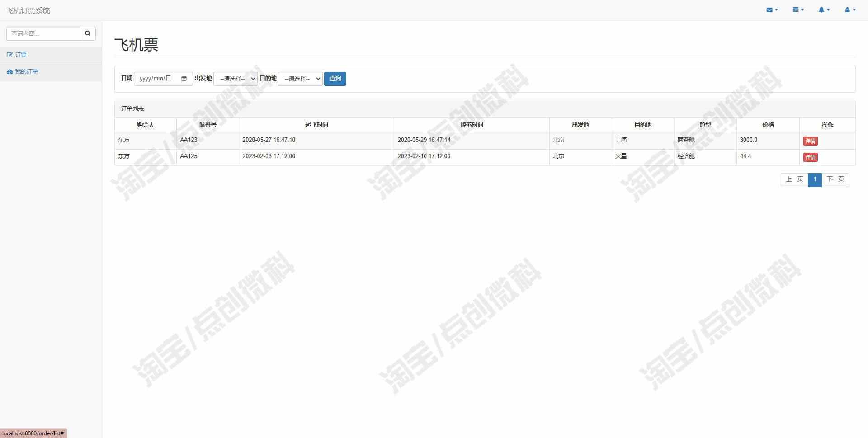The image size is (868, 438).
Task: Expand the 出发地 dropdown
Action: (x=236, y=79)
